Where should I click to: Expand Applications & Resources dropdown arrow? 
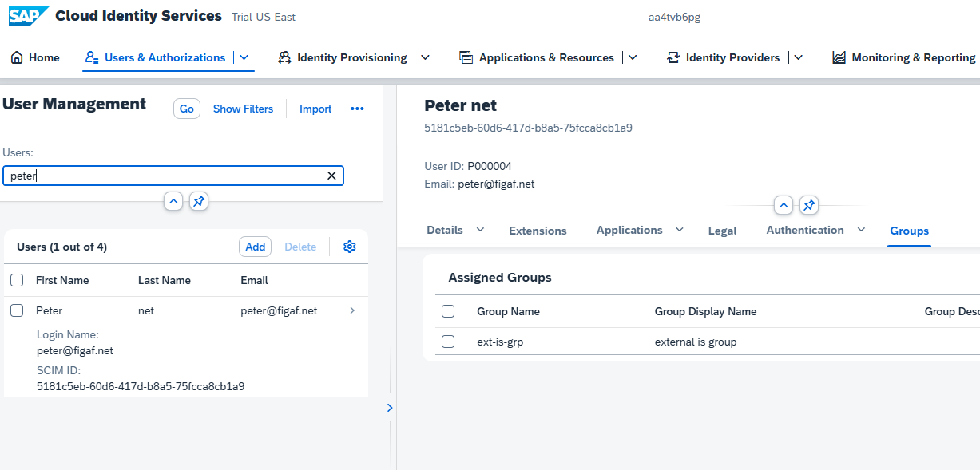coord(633,57)
